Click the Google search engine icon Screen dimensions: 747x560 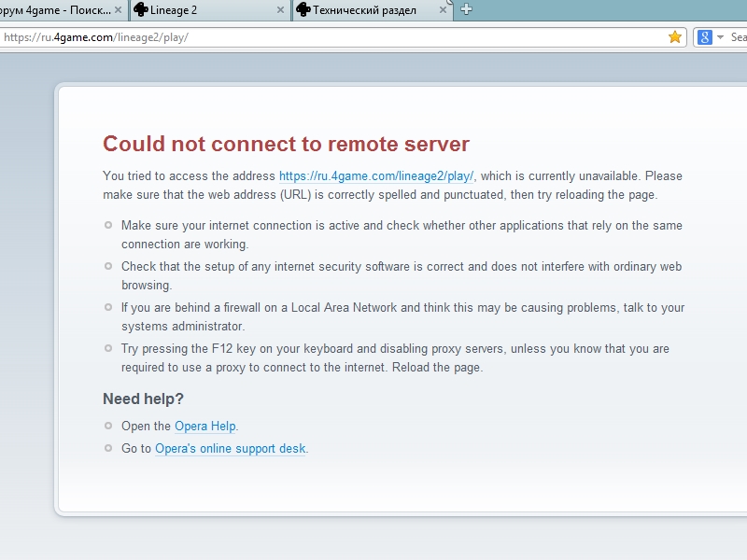click(x=705, y=37)
